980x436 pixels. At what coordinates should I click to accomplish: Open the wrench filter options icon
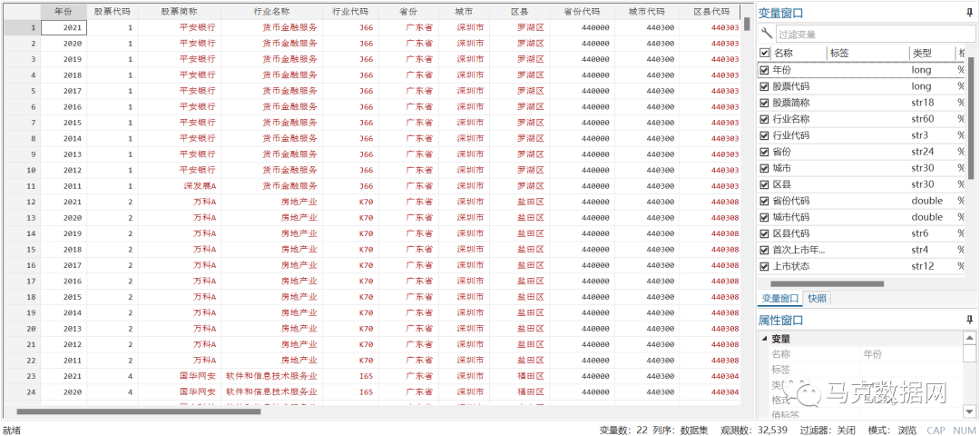[x=766, y=34]
